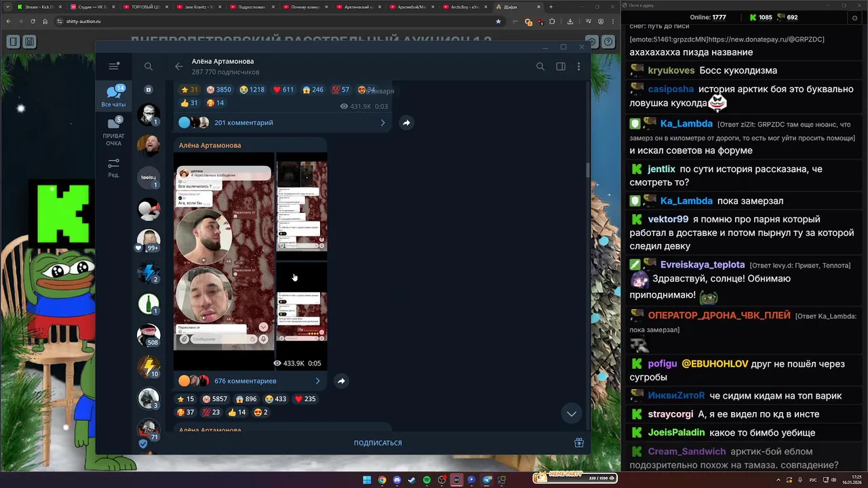
Task: Open auction page settings gear icon
Action: (x=592, y=42)
